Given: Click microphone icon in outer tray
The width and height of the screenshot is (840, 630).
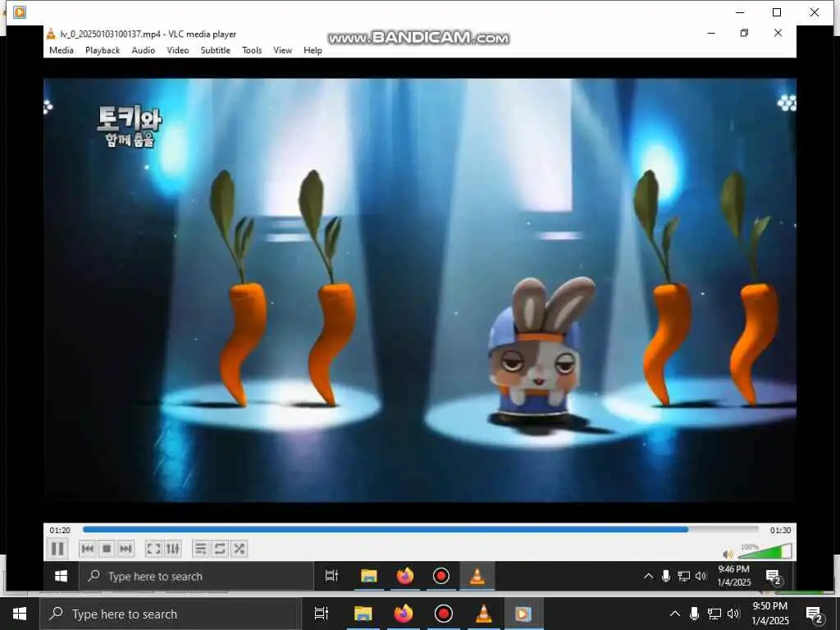Looking at the screenshot, I should 694,614.
